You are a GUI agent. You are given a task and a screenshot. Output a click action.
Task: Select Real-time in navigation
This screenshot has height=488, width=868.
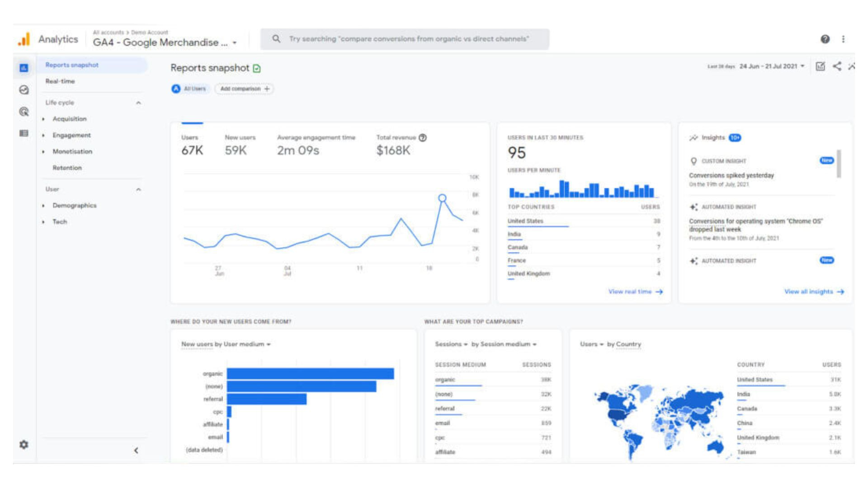click(x=60, y=81)
